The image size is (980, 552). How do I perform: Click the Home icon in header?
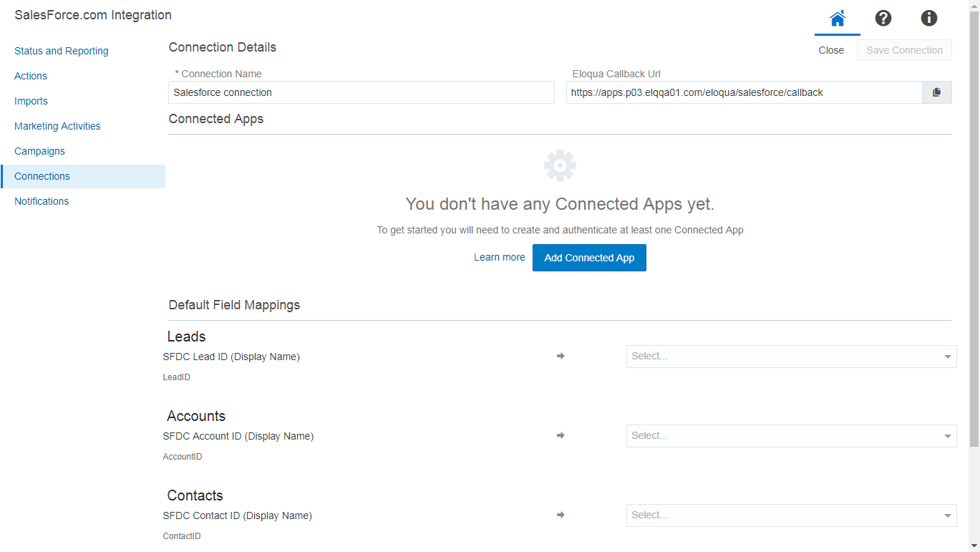coord(837,19)
